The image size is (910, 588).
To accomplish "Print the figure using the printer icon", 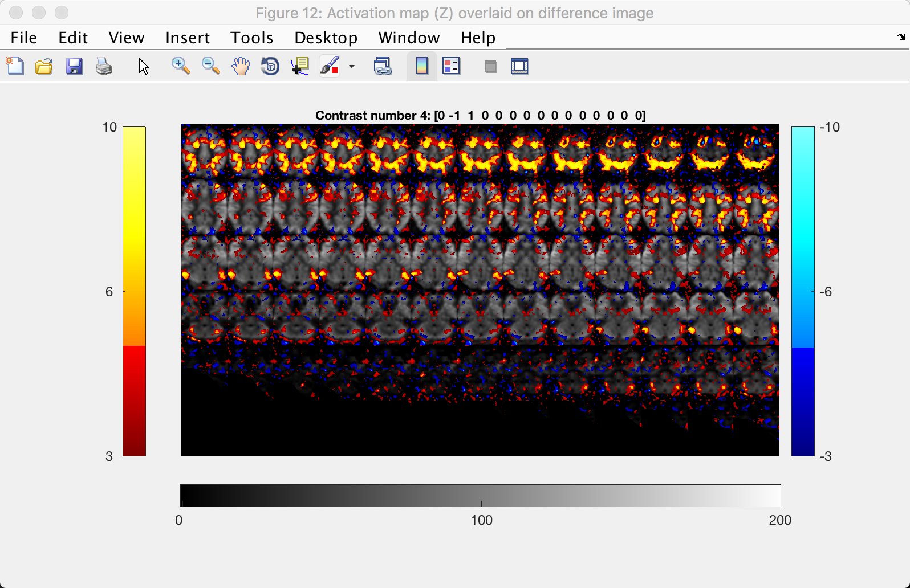I will [x=104, y=67].
